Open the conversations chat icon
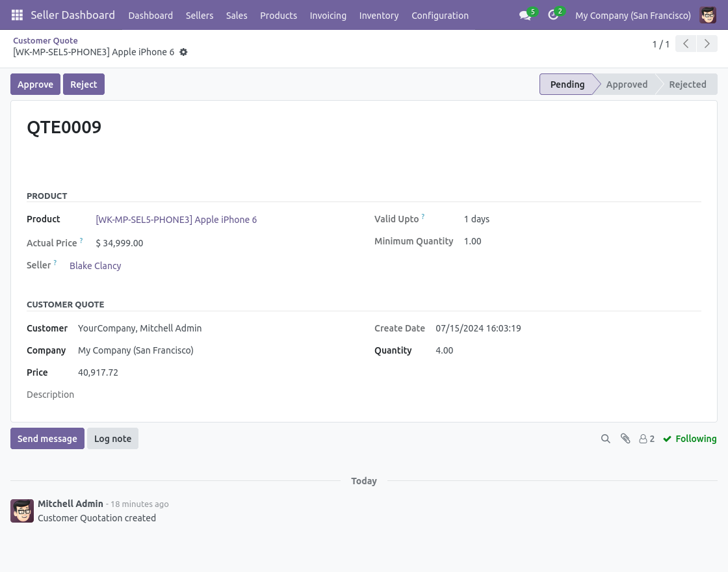 click(x=525, y=15)
